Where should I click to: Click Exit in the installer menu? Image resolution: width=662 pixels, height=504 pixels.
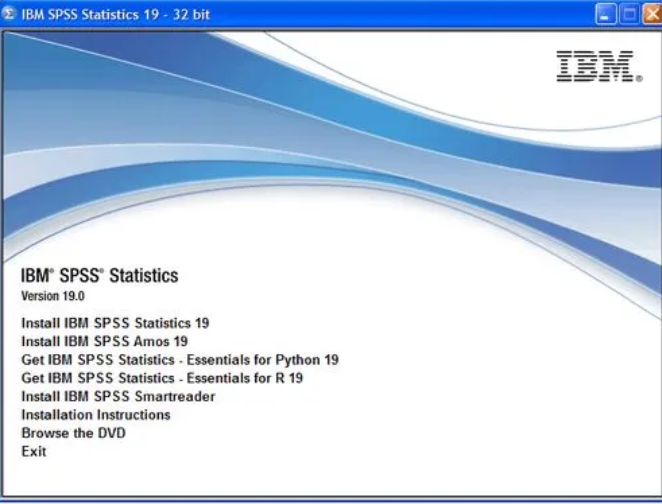pyautogui.click(x=34, y=452)
